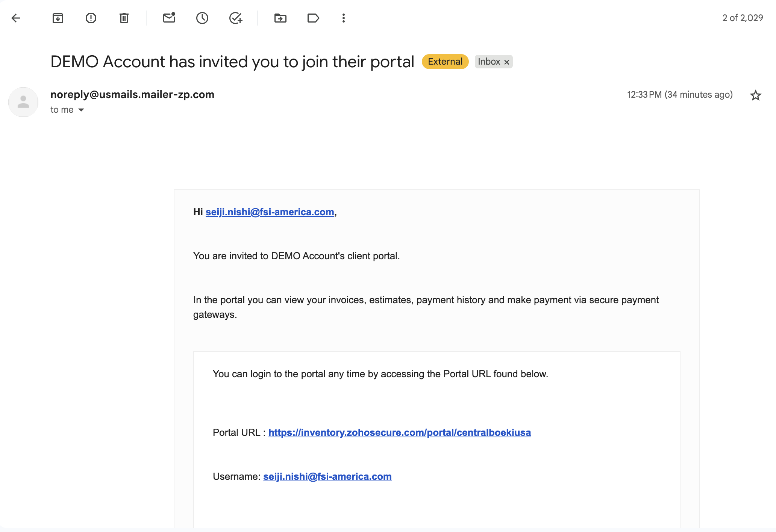Open the More options three-dot menu
This screenshot has height=532, width=776.
pyautogui.click(x=344, y=18)
